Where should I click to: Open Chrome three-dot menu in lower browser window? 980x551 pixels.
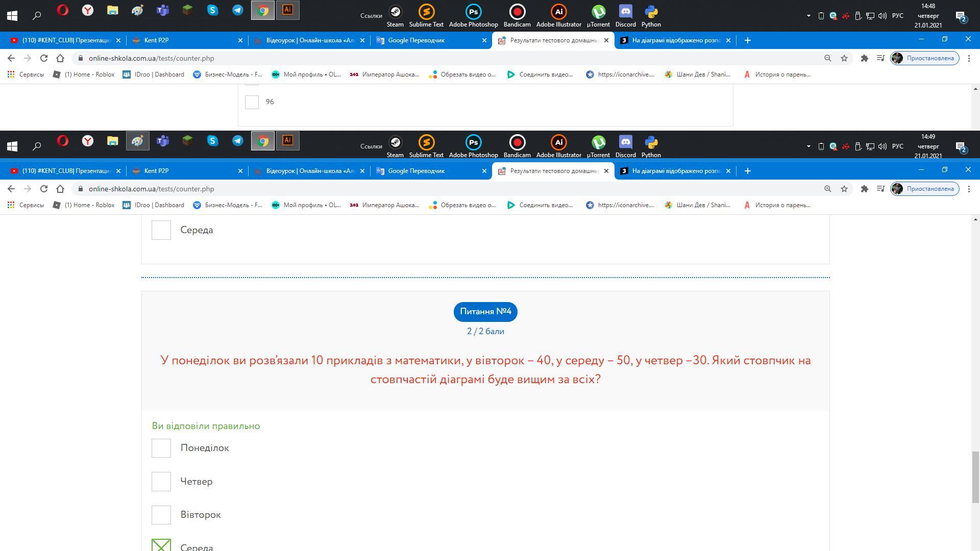(x=969, y=189)
